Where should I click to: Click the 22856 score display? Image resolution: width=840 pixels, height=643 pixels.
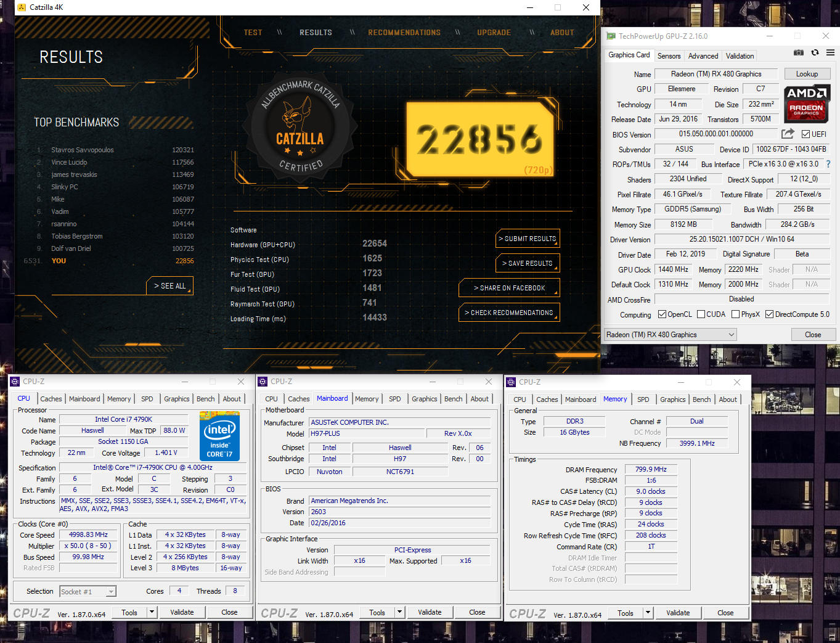tap(479, 140)
